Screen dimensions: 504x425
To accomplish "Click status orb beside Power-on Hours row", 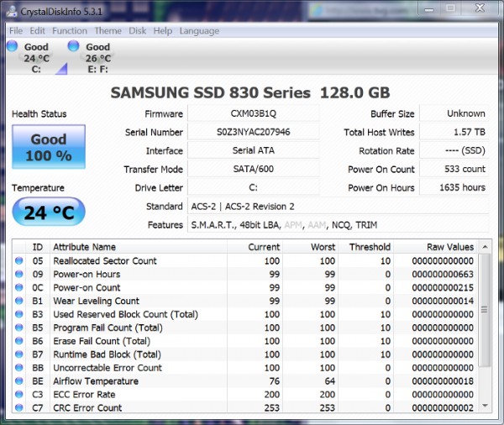I will click(19, 274).
